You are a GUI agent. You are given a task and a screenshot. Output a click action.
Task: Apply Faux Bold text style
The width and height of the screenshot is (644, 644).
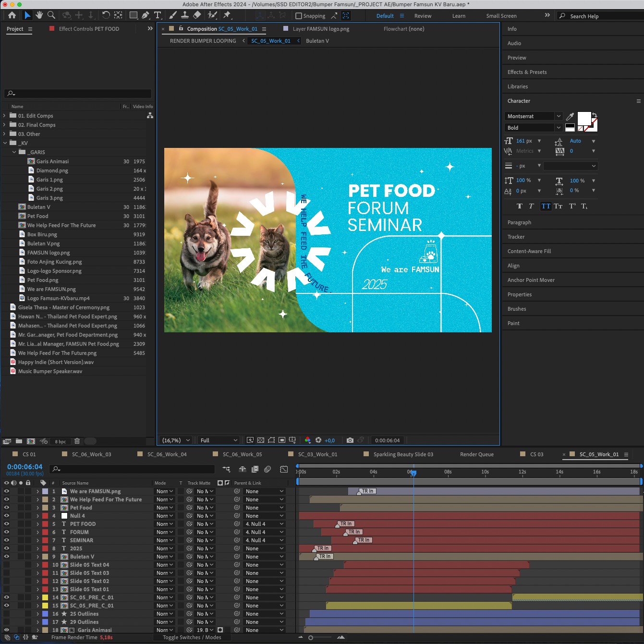tap(519, 206)
